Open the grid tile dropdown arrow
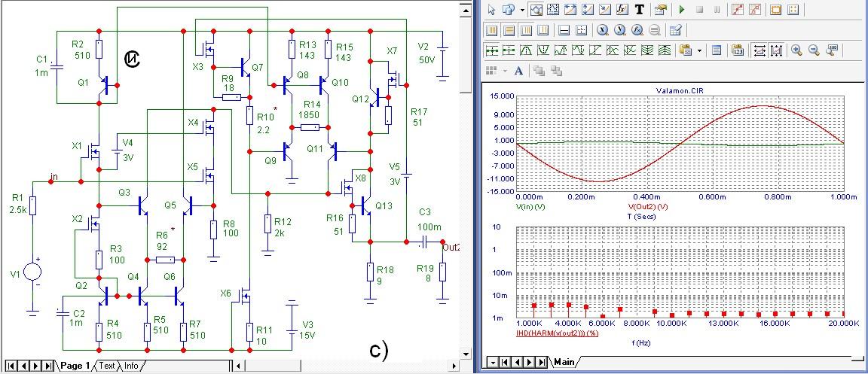The height and width of the screenshot is (374, 868). (x=505, y=71)
